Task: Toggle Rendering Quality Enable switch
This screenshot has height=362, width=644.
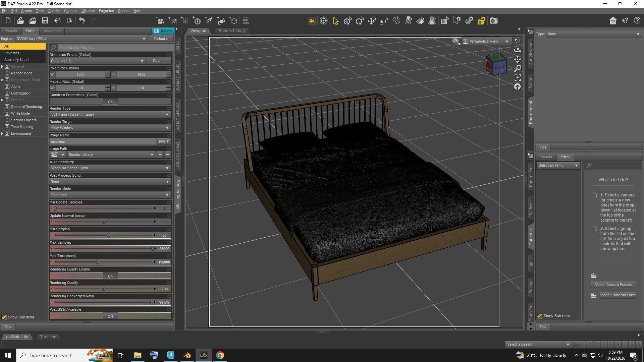Action: coord(110,276)
